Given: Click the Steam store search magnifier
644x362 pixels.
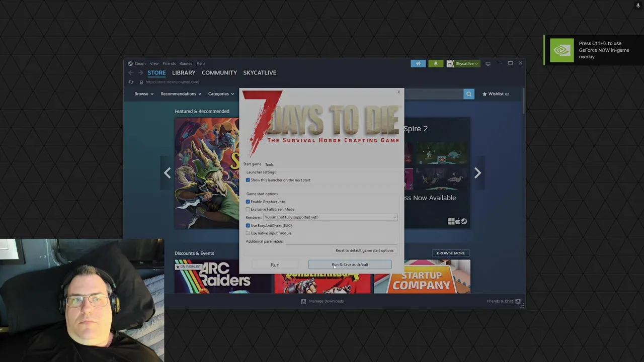Looking at the screenshot, I should click(468, 94).
